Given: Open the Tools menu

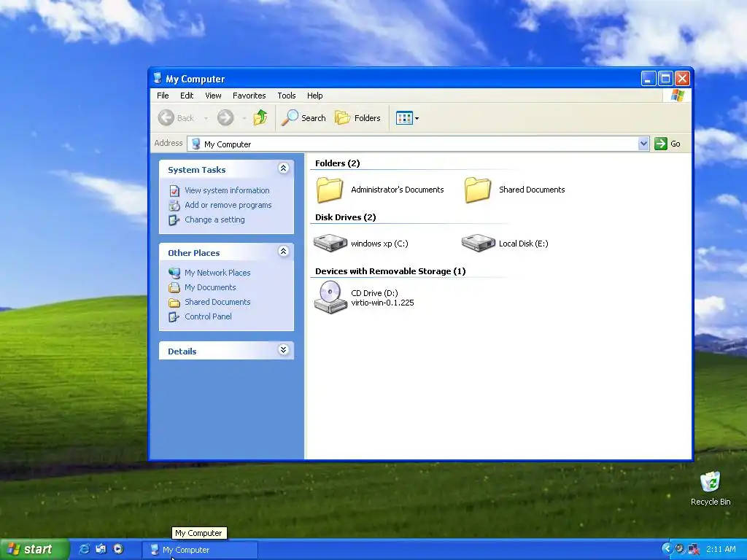Looking at the screenshot, I should 286,96.
